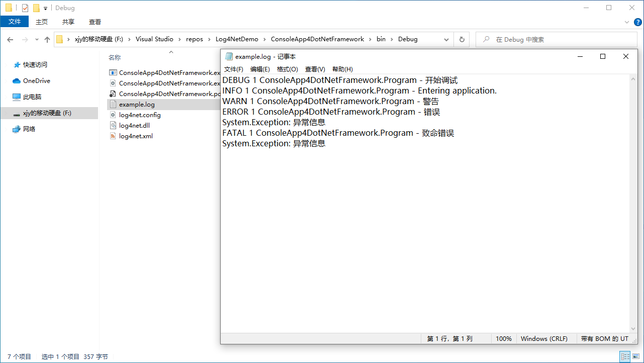Click the 100% zoom status in Notepad
Screen dimensions: 644x363
(504, 339)
